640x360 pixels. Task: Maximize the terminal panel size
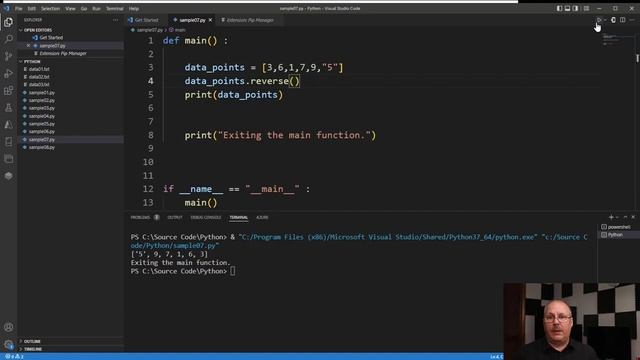tap(625, 218)
